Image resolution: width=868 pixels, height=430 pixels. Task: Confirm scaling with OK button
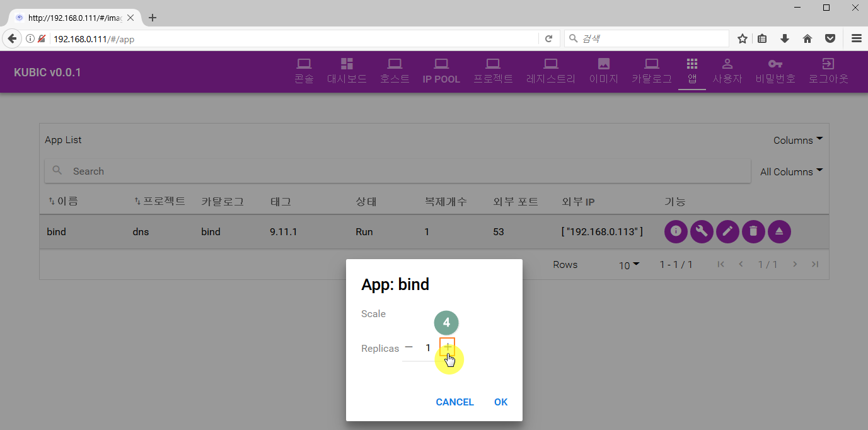[501, 402]
